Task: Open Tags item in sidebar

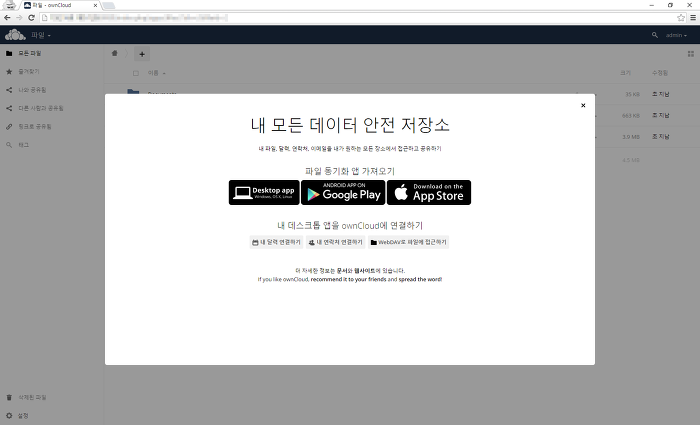Action: pyautogui.click(x=52, y=145)
